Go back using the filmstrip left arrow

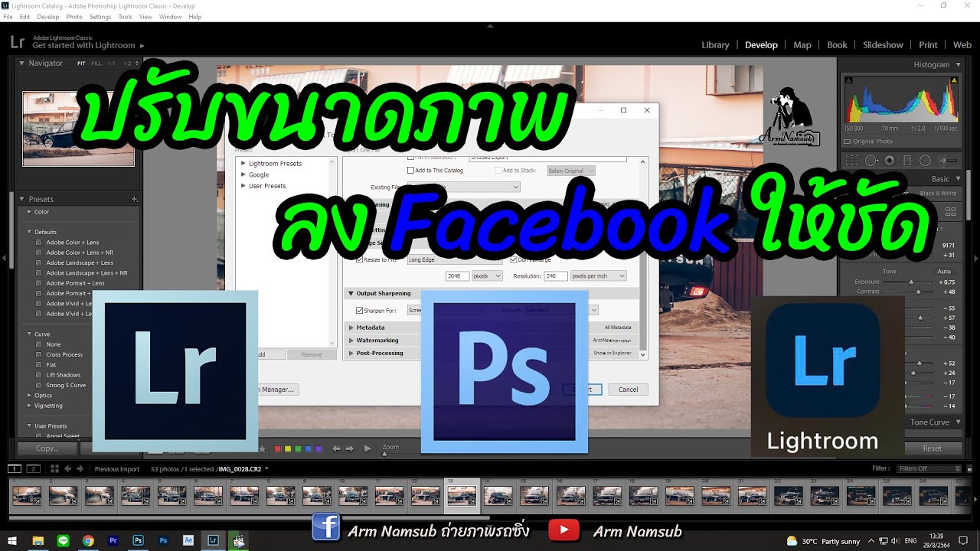[67, 468]
